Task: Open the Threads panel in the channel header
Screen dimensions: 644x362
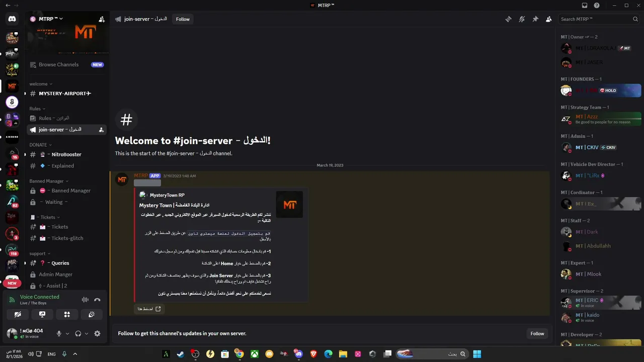Action: coord(509,19)
